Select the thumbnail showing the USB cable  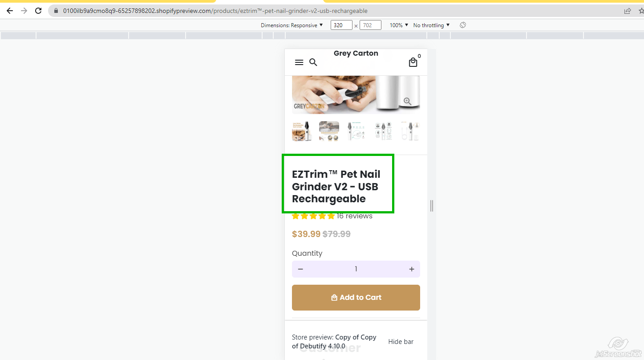pos(410,131)
